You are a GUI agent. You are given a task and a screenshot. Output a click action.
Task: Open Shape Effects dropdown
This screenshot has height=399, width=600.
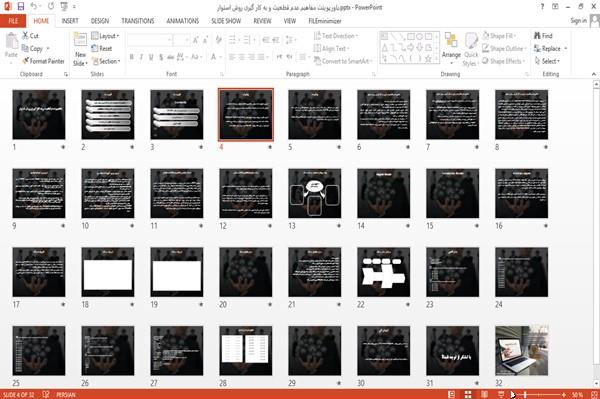point(504,61)
